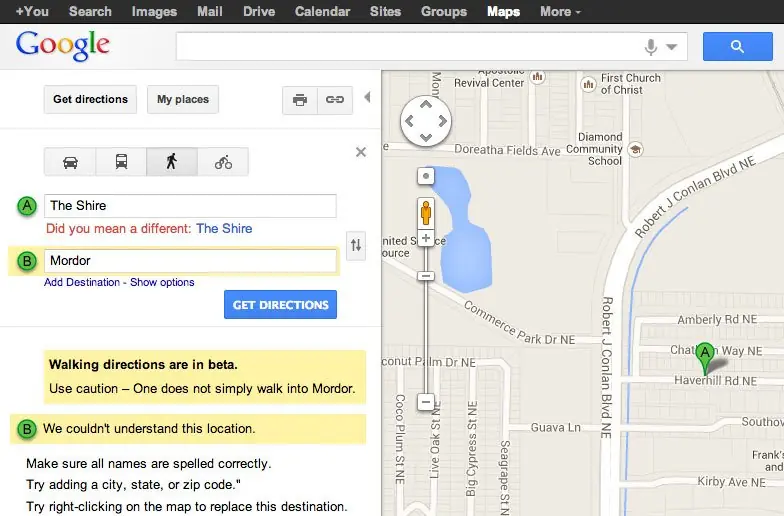Click Diamond Community School icon
Image resolution: width=784 pixels, height=516 pixels.
click(636, 149)
